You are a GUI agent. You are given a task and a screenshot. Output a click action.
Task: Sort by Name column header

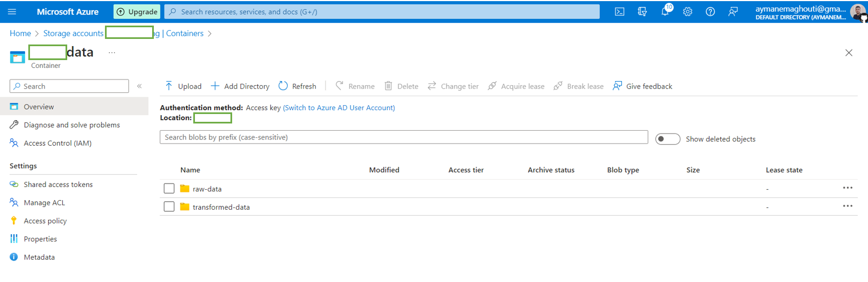(190, 170)
